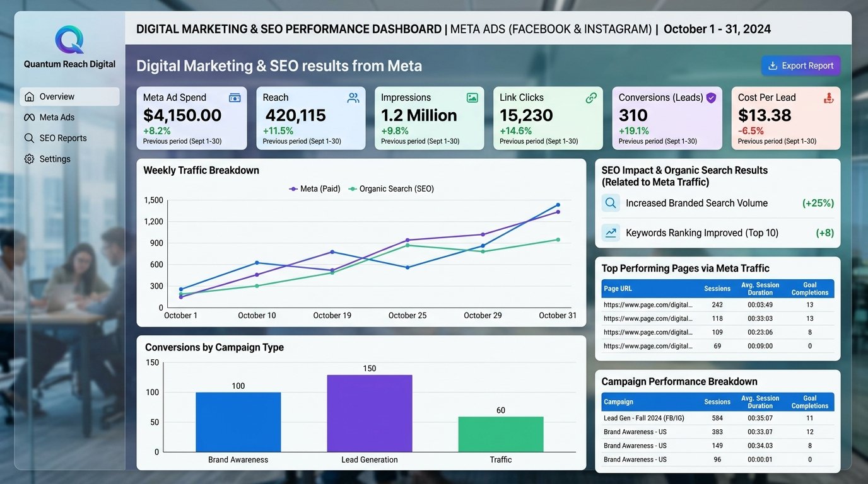Click the money icon on Meta Ad Spend
The image size is (868, 484).
click(x=235, y=98)
